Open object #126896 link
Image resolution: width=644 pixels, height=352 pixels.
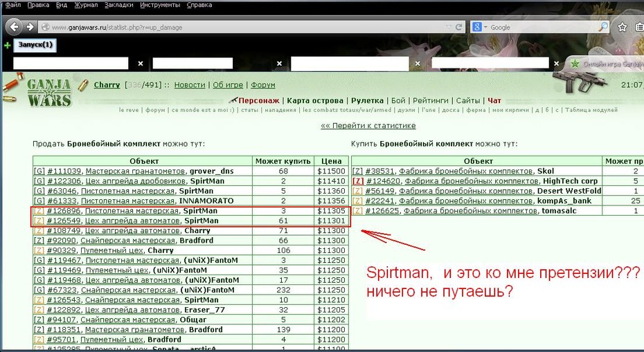point(64,210)
